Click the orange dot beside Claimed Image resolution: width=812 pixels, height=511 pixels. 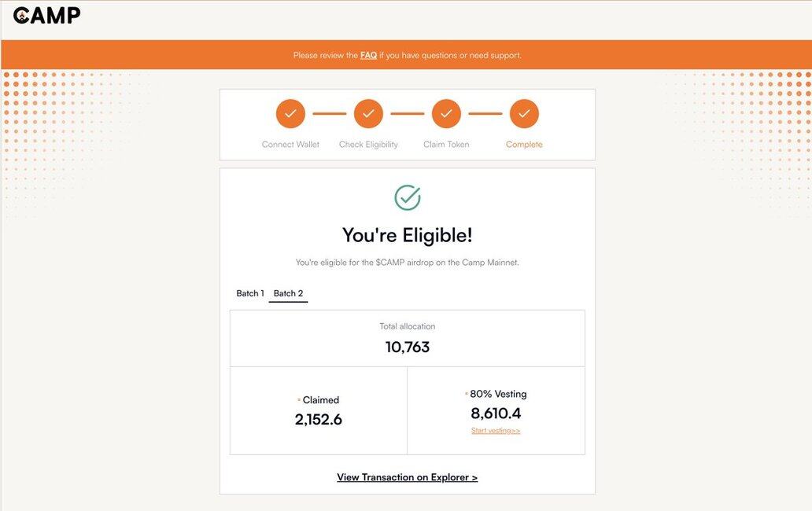coord(299,400)
